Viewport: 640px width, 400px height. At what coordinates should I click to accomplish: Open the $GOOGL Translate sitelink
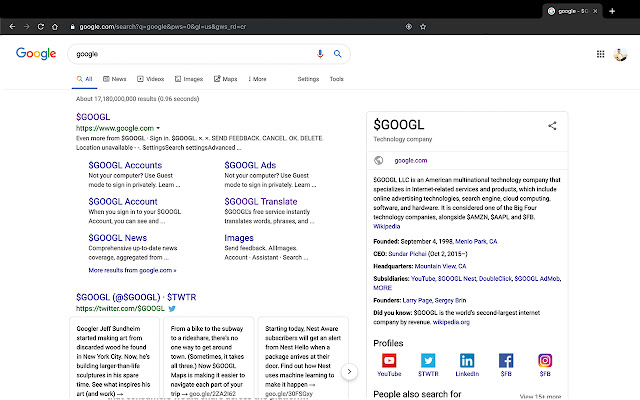261,201
